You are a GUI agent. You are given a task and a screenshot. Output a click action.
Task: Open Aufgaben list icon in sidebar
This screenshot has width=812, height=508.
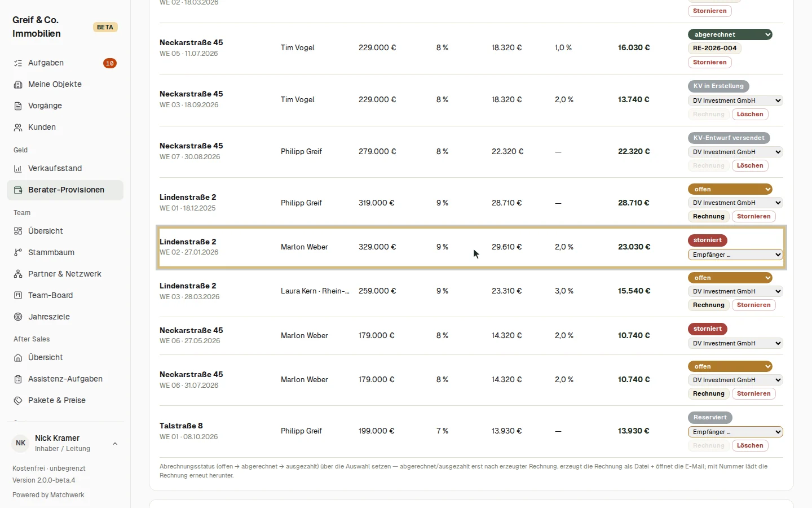pyautogui.click(x=18, y=63)
